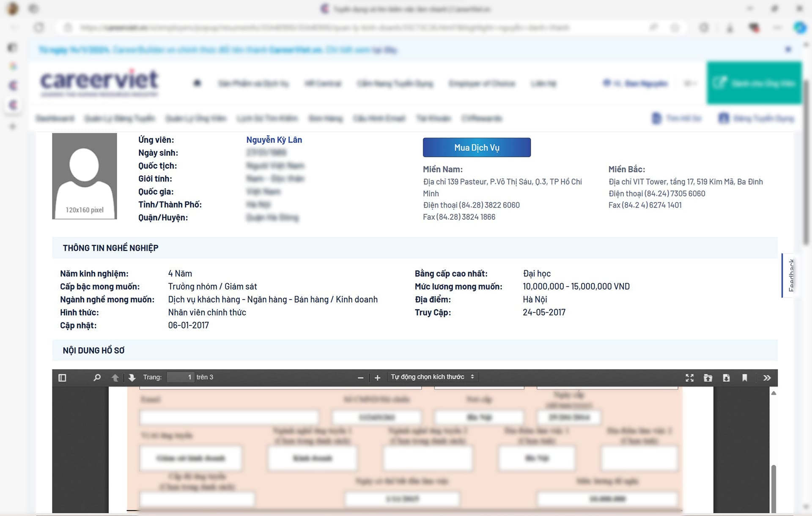The width and height of the screenshot is (812, 516).
Task: Click PDF scrollbar up arrow
Action: [x=774, y=393]
